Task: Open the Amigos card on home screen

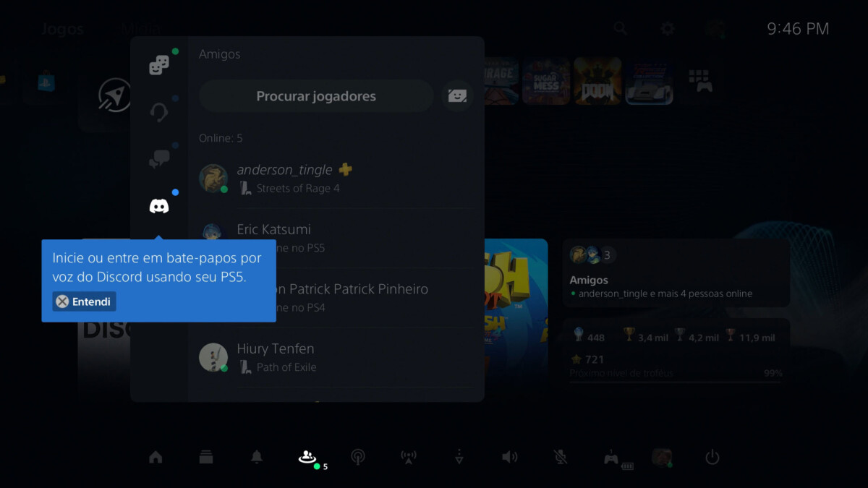Action: tap(676, 273)
